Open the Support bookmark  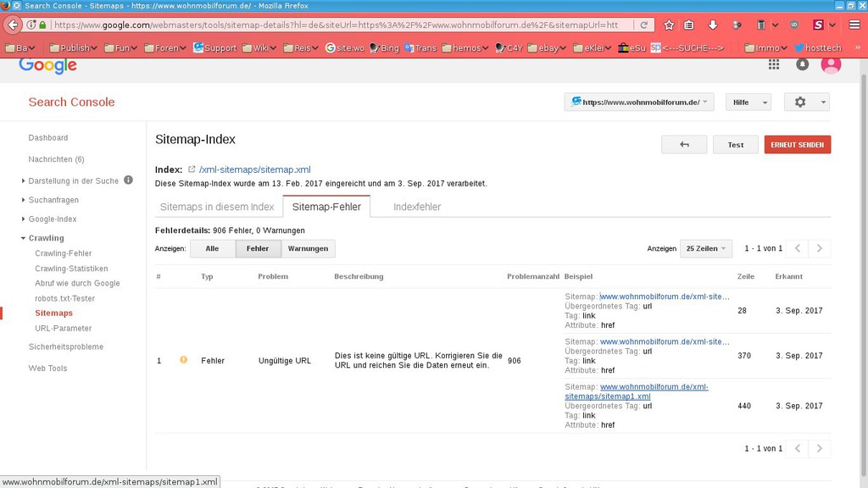pos(214,48)
